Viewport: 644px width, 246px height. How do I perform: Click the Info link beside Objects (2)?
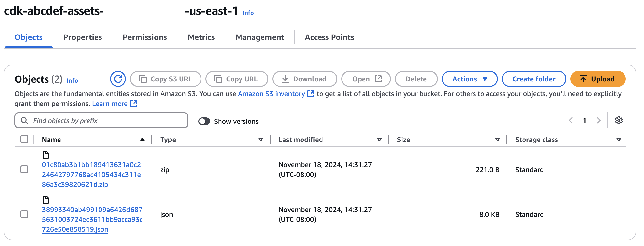72,81
